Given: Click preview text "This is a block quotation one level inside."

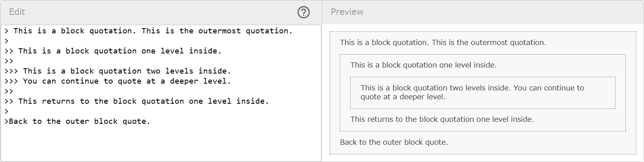Looking at the screenshot, I should [423, 65].
